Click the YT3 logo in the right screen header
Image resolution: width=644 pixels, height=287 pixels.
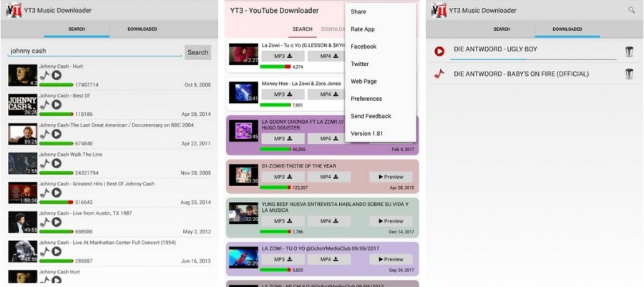(438, 10)
